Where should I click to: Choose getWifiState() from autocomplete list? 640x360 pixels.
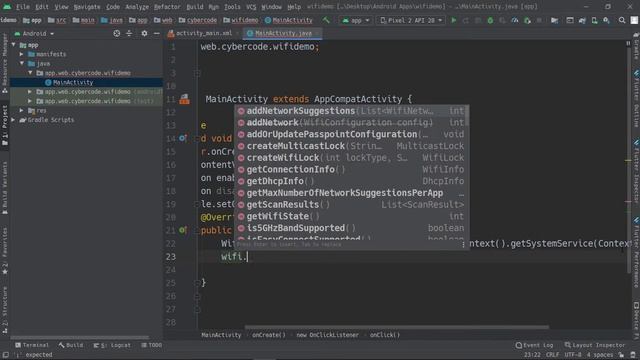[x=351, y=216]
